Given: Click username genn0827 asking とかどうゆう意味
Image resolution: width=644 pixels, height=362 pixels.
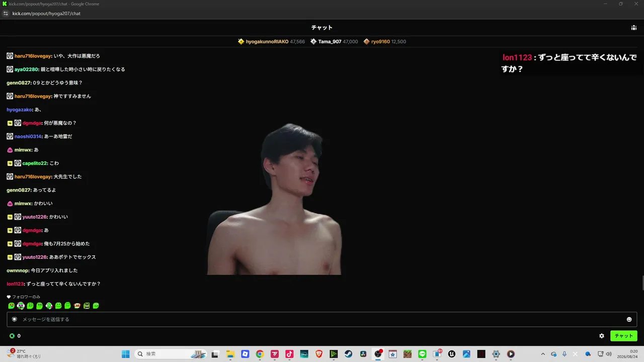Looking at the screenshot, I should pyautogui.click(x=19, y=83).
